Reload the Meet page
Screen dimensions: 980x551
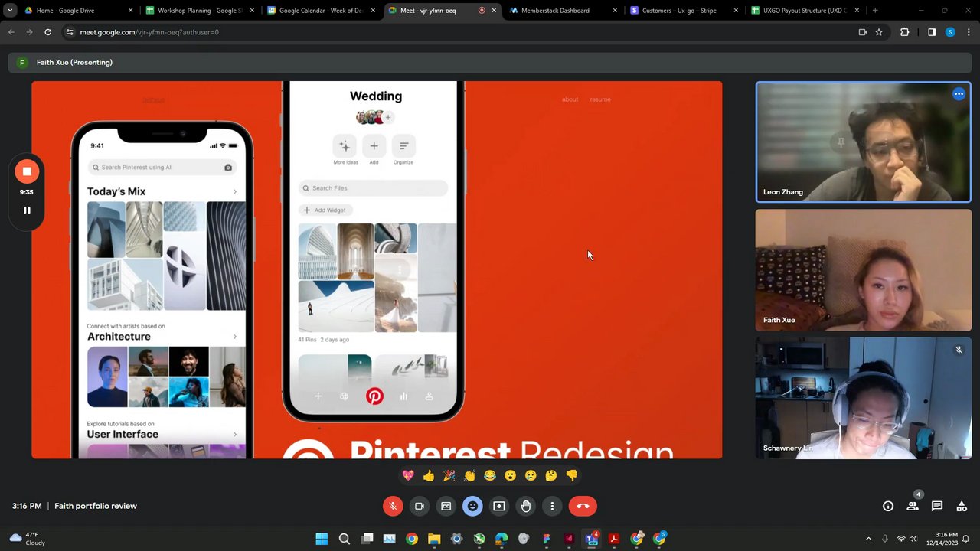click(x=47, y=32)
